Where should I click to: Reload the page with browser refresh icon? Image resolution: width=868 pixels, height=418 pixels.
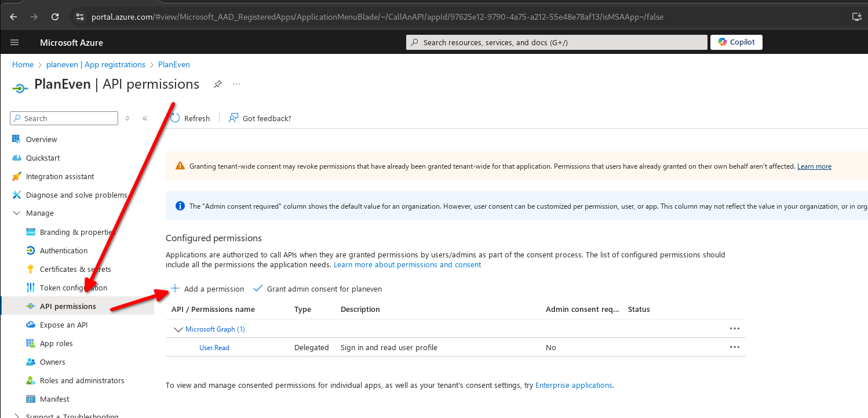pyautogui.click(x=55, y=17)
